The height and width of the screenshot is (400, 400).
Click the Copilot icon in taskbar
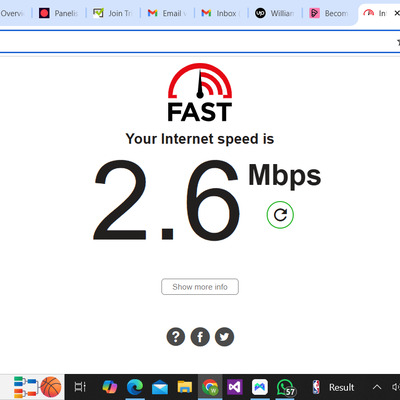[x=110, y=387]
